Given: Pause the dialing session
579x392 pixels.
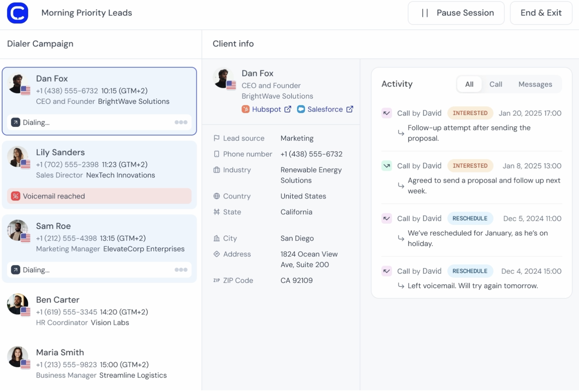Looking at the screenshot, I should [456, 13].
